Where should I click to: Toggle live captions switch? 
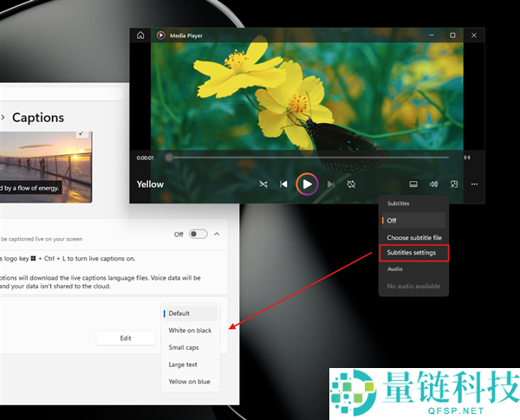pyautogui.click(x=198, y=234)
